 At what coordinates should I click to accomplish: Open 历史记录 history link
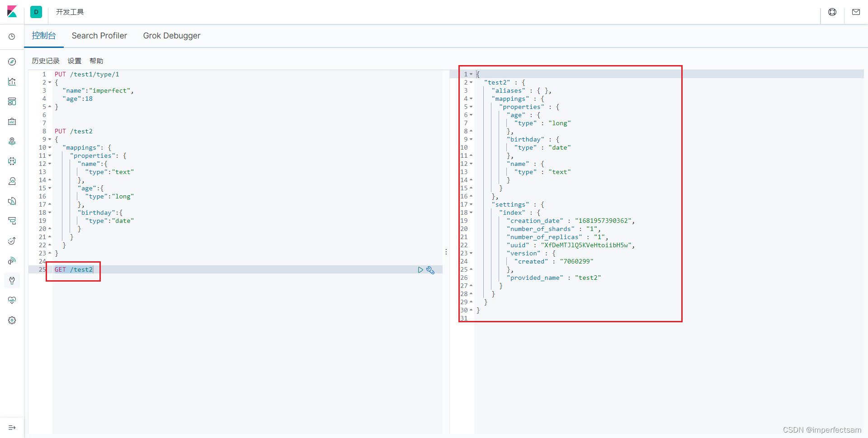point(46,61)
